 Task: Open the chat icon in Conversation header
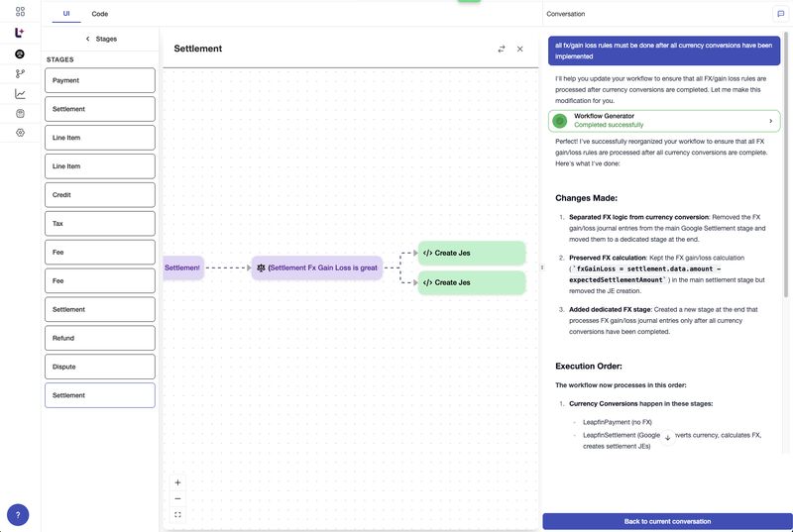(x=780, y=14)
